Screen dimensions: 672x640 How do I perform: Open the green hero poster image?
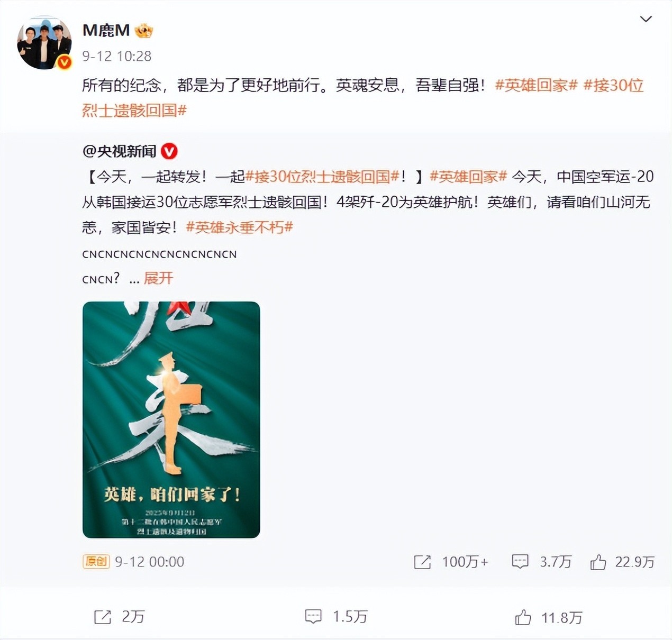pos(171,420)
